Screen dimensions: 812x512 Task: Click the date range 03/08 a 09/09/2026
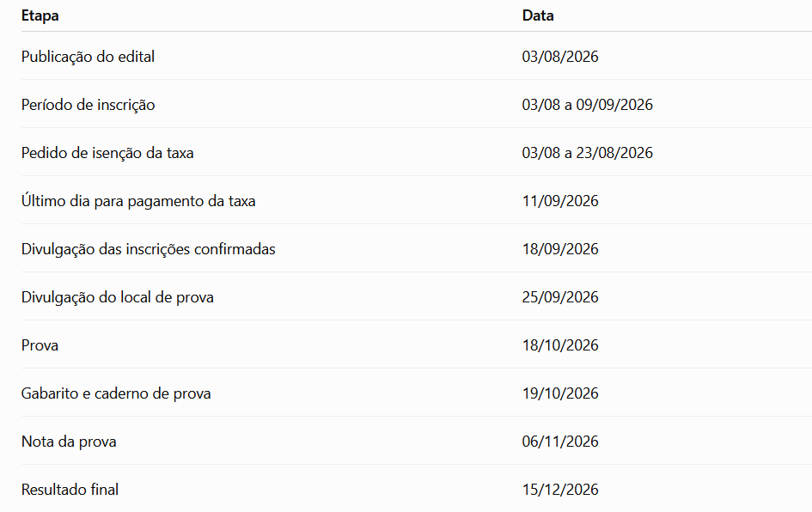click(x=587, y=105)
